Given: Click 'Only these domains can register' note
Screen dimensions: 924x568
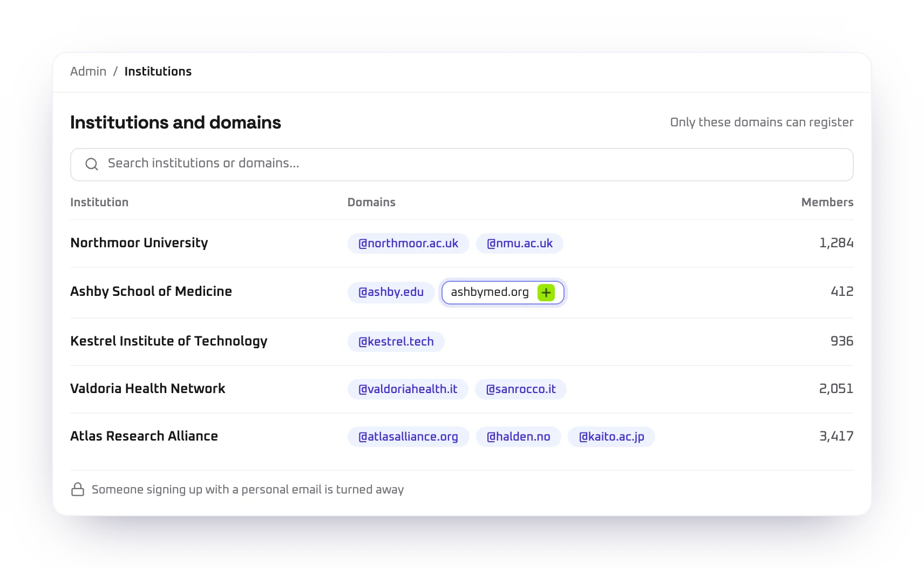Looking at the screenshot, I should pyautogui.click(x=762, y=123).
